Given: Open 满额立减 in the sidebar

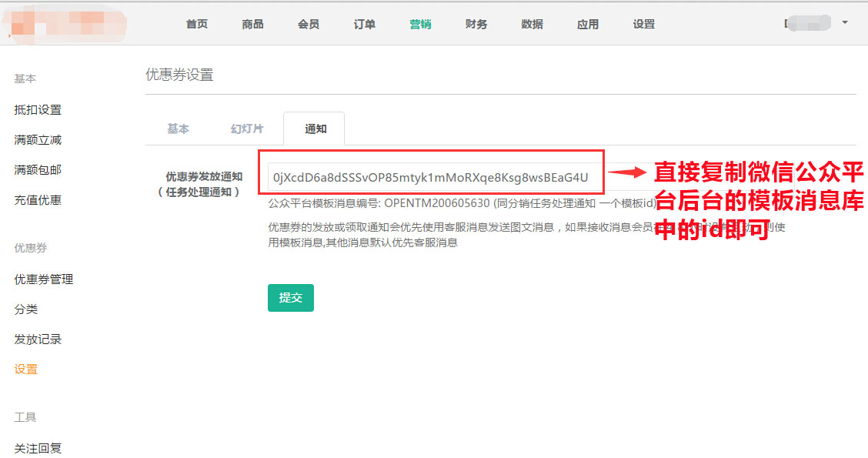Looking at the screenshot, I should (38, 139).
